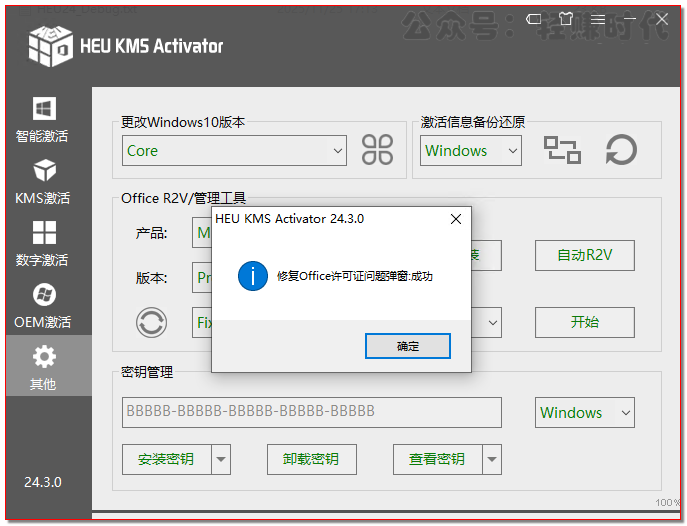Click the uninstall key button
The height and width of the screenshot is (526, 687).
pos(310,459)
